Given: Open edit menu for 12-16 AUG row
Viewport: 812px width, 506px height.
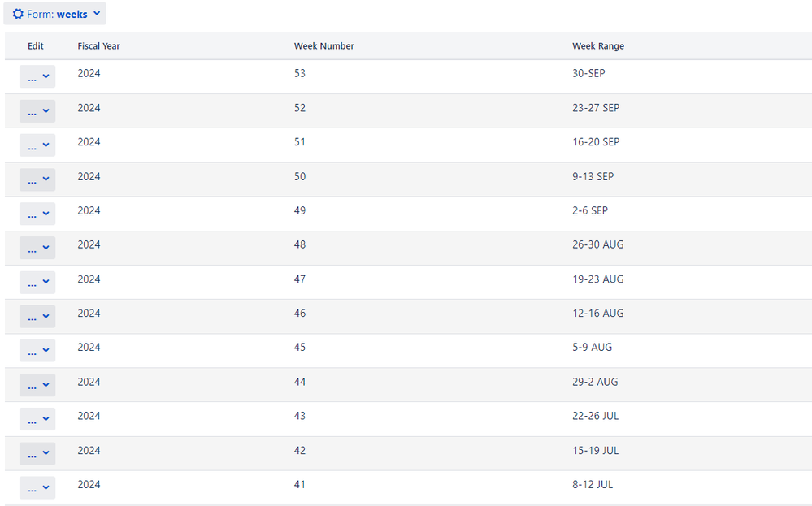Looking at the screenshot, I should click(37, 316).
